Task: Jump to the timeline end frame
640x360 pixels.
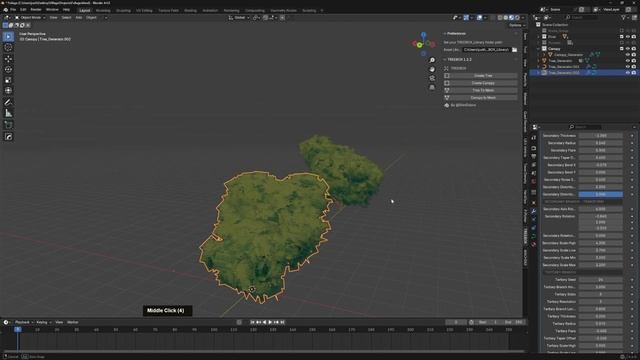Action: click(282, 322)
